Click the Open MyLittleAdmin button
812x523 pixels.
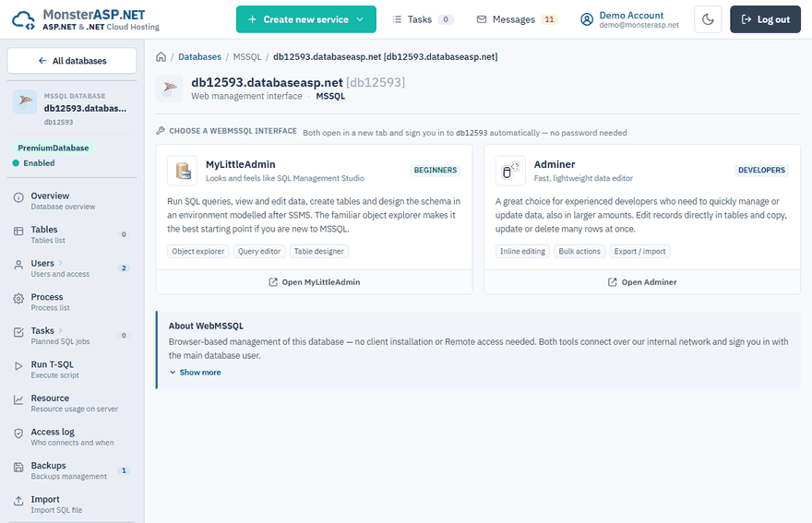click(315, 282)
